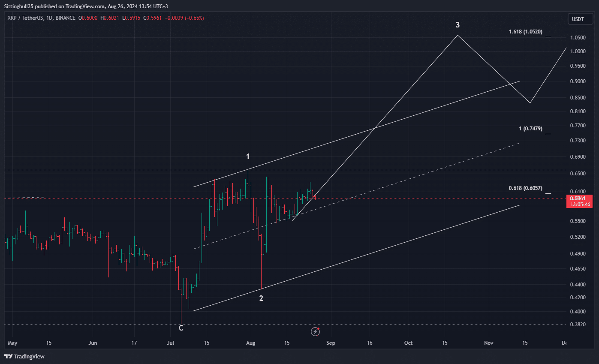
Task: Click 16 on the time axis
Action: [x=370, y=343]
